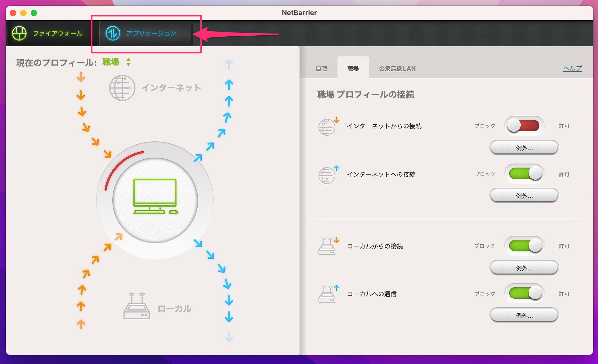Toggle ローカルへの通信 switch
Viewport: 598px width, 364px height.
click(x=524, y=293)
